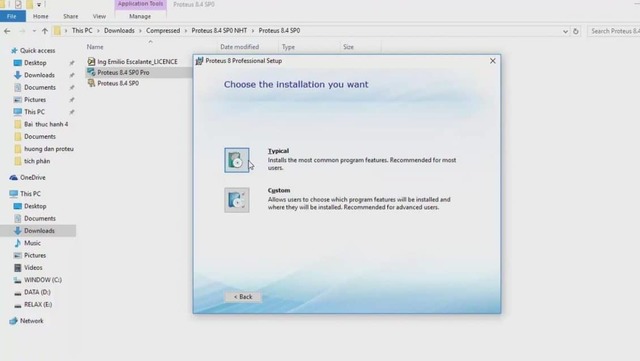640x361 pixels.
Task: Close the Proteus 8 Professional Setup dialog
Action: (493, 61)
